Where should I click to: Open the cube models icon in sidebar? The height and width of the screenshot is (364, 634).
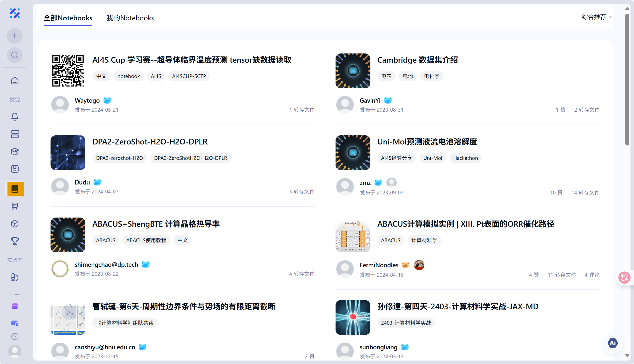15,224
